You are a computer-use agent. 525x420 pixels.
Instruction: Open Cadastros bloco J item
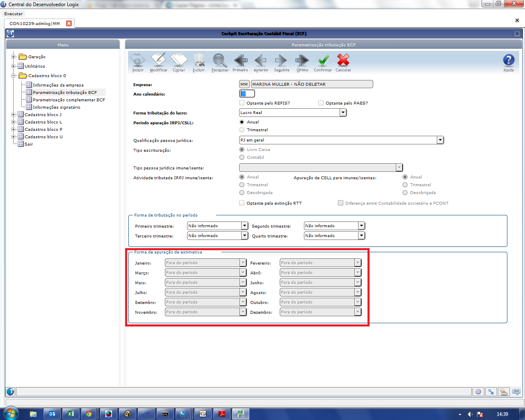pyautogui.click(x=43, y=114)
